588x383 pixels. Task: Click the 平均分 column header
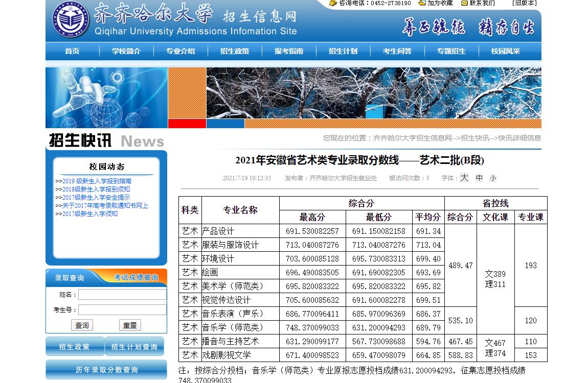click(428, 217)
